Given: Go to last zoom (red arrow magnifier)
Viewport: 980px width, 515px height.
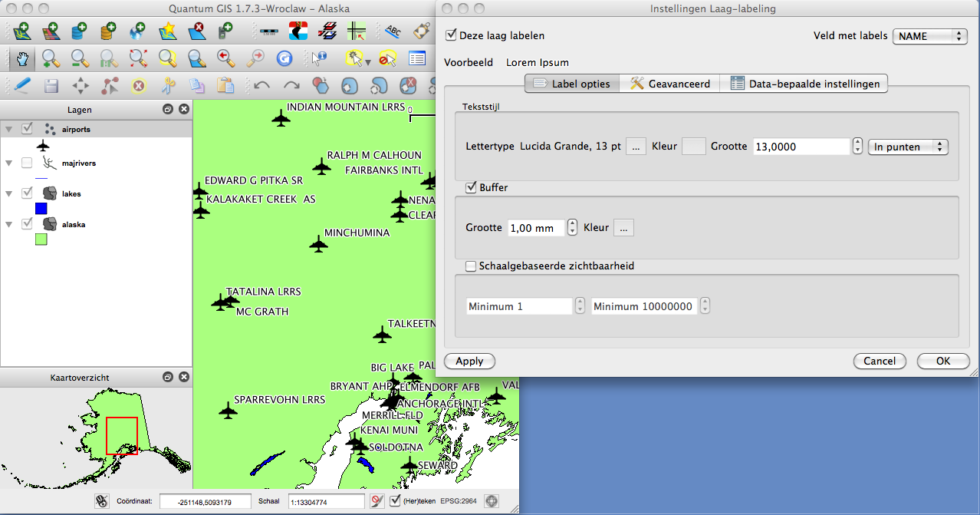Looking at the screenshot, I should point(225,58).
